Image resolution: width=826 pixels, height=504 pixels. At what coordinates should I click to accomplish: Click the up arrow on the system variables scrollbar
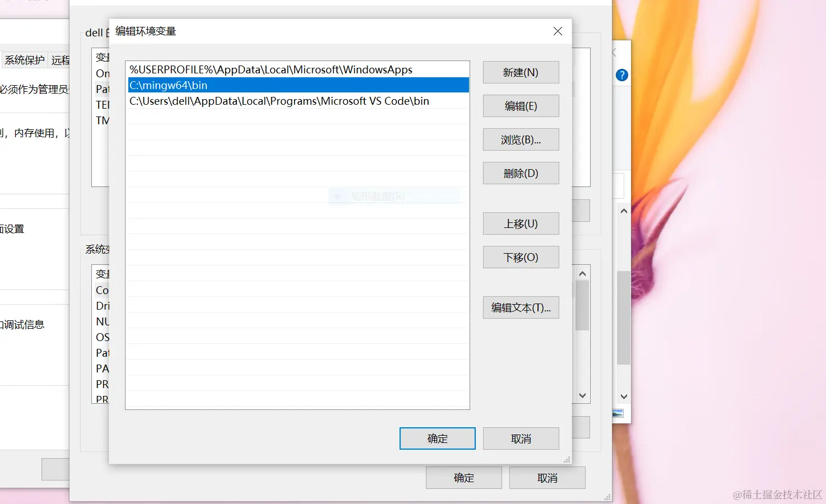click(x=582, y=274)
